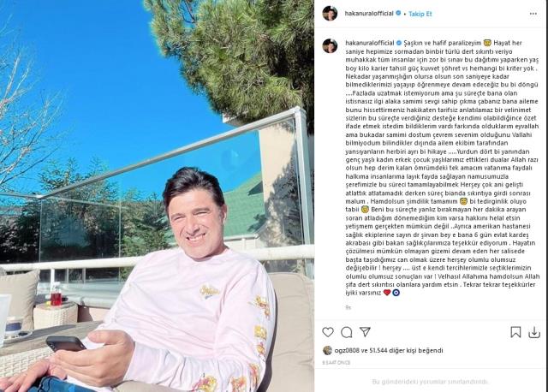This screenshot has width=548, height=392.
Task: Click the avatar beside the caption
Action: coord(330,45)
